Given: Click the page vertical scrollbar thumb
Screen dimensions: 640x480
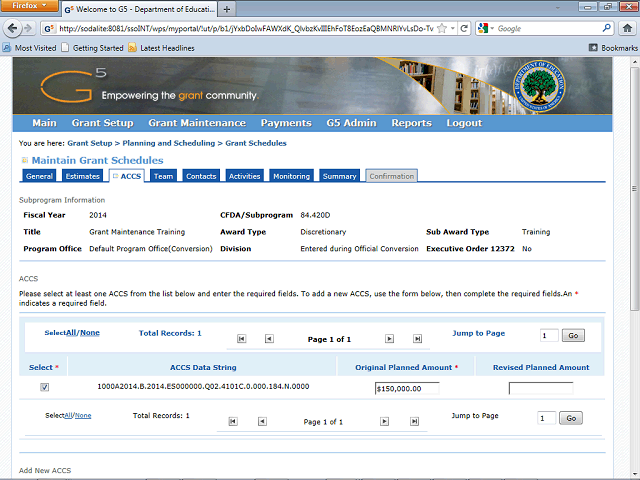Looking at the screenshot, I should tap(634, 188).
